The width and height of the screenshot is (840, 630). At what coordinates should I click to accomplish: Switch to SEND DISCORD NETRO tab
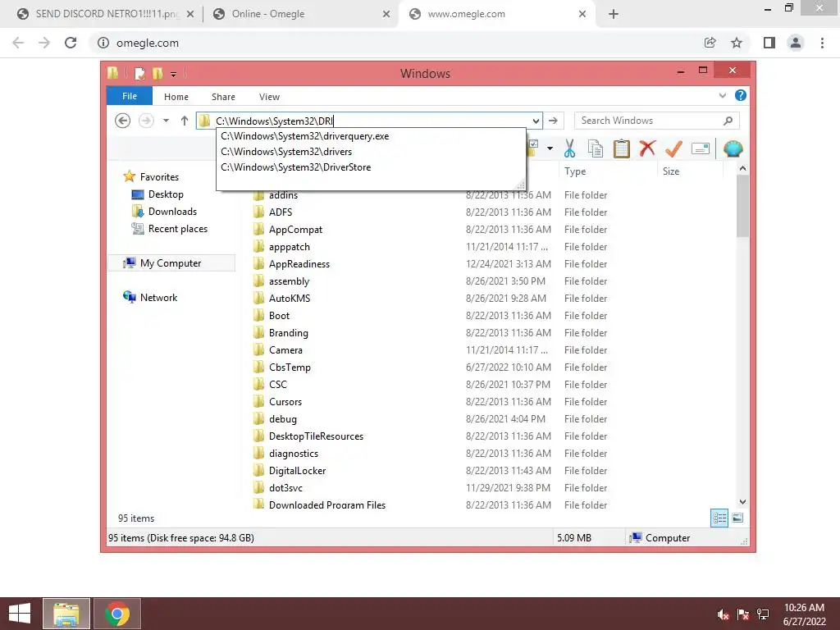(107, 14)
